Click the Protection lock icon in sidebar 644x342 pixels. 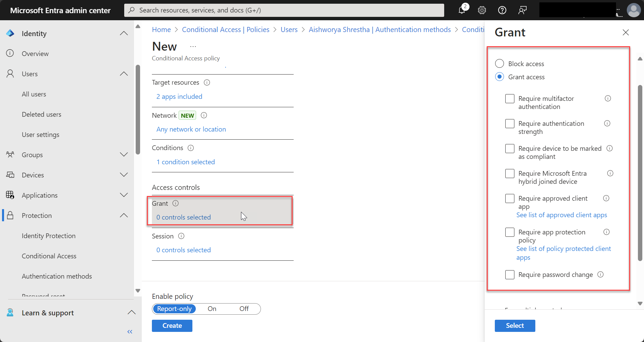10,215
